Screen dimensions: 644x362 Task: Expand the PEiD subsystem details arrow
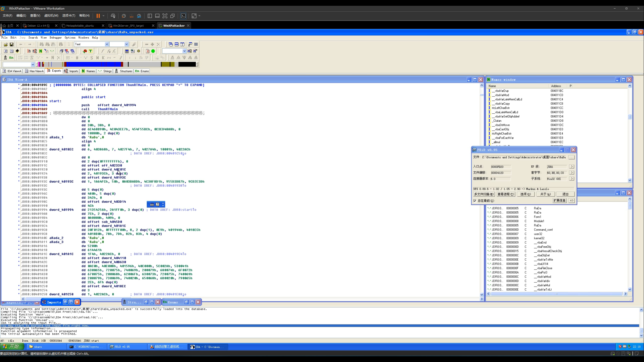572,179
